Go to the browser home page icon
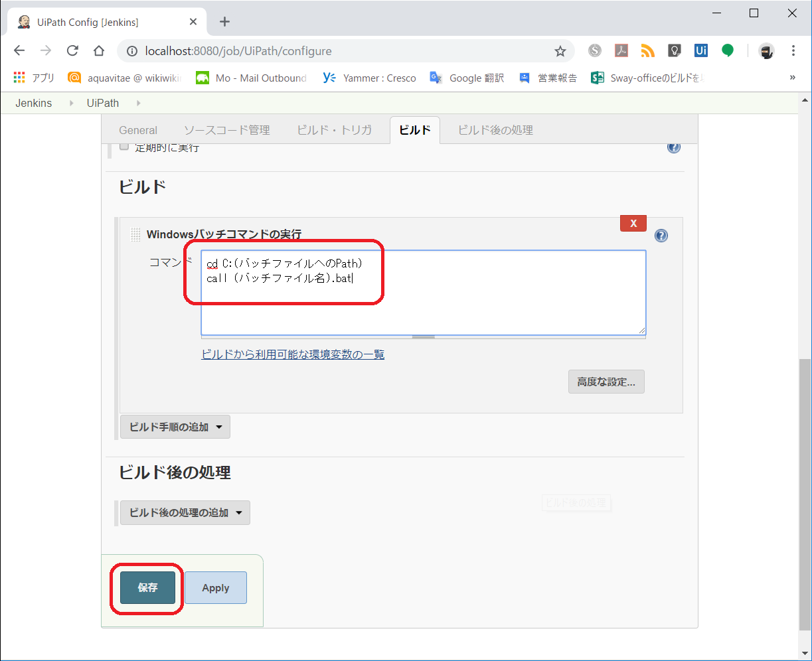The image size is (812, 661). point(99,51)
